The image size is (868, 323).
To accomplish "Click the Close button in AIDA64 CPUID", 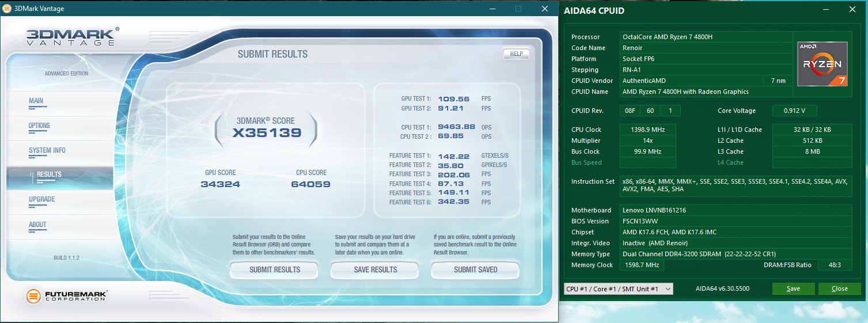I will (839, 288).
